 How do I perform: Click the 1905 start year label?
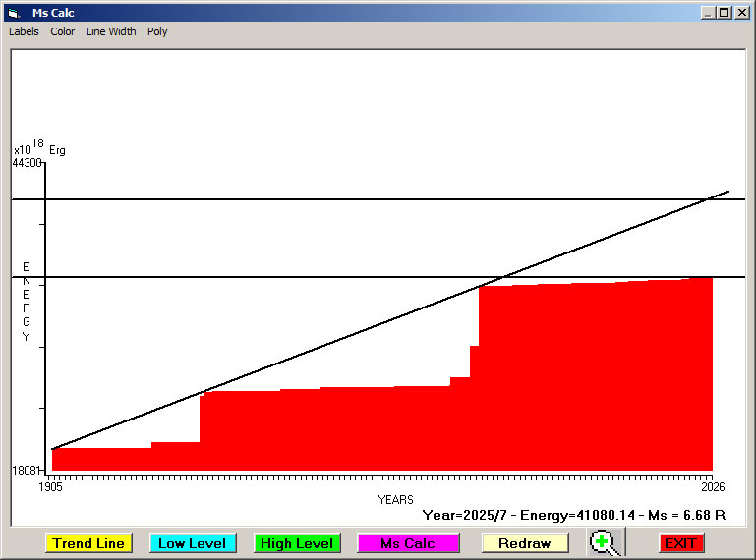point(50,486)
